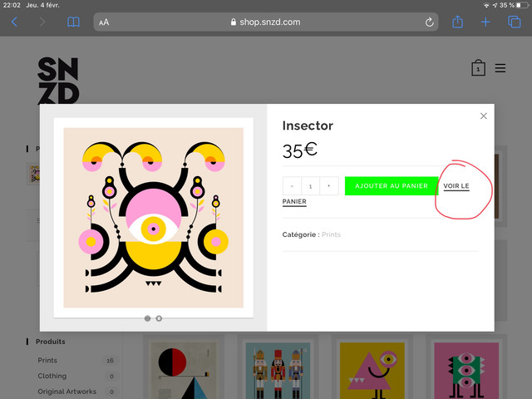Image resolution: width=532 pixels, height=399 pixels.
Task: Open the nutcracker soldiers print thumbnail
Action: point(278,371)
